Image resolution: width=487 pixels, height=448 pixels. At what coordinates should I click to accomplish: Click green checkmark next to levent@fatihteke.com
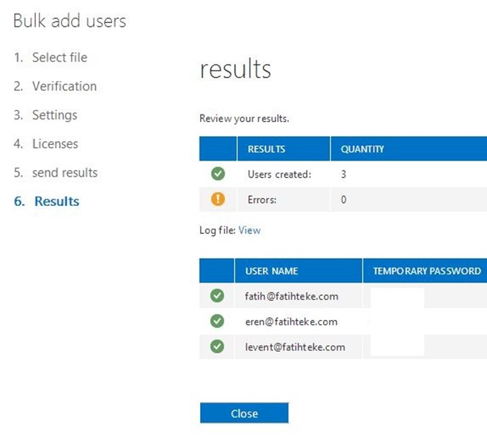coord(217,346)
